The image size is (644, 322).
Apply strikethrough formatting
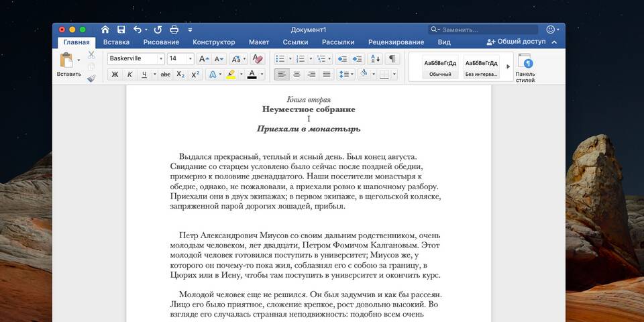tap(165, 74)
